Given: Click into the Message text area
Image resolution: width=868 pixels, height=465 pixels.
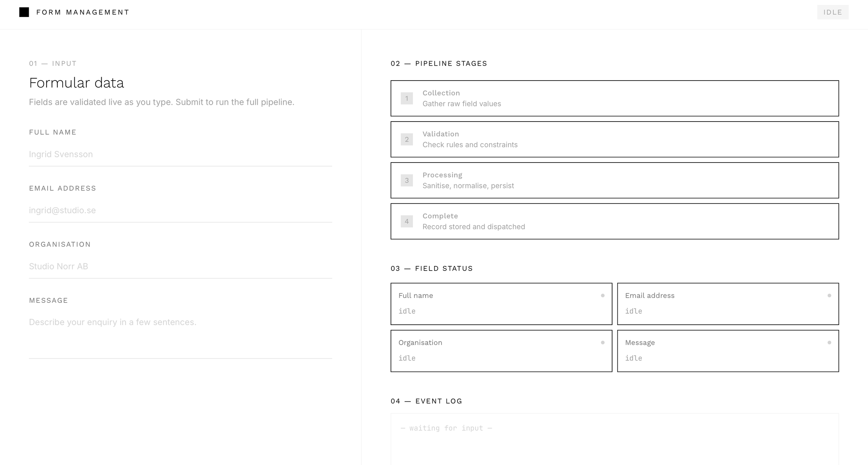Looking at the screenshot, I should pos(181,335).
